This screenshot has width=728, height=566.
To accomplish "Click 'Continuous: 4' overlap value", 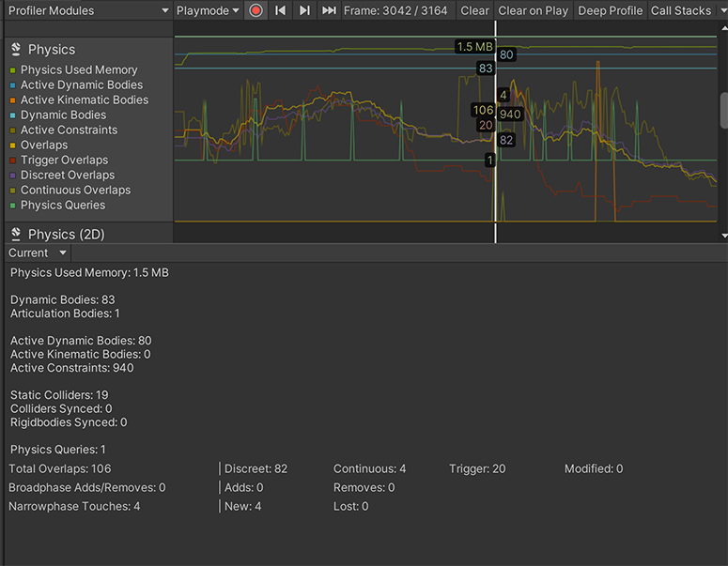I will [369, 468].
